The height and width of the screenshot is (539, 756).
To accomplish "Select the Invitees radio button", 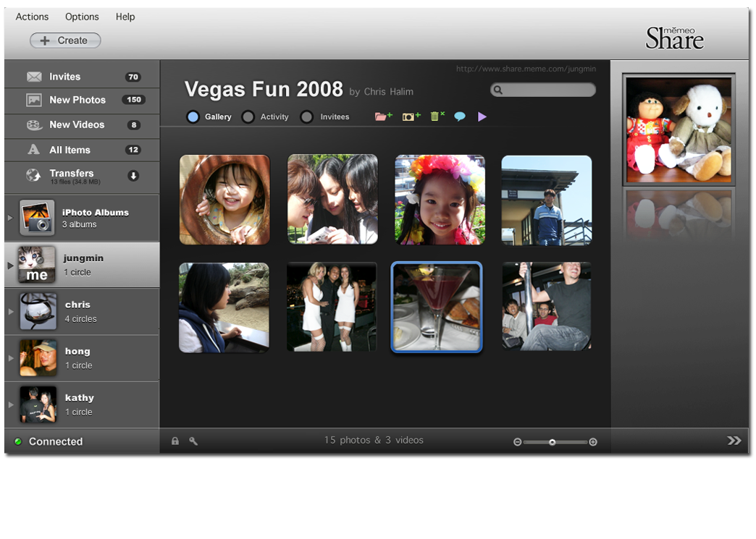I will (x=307, y=116).
